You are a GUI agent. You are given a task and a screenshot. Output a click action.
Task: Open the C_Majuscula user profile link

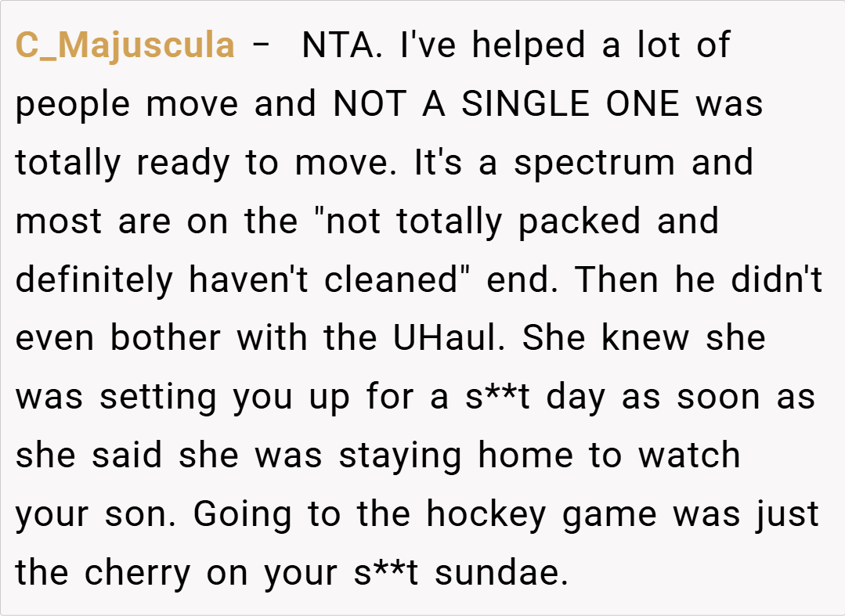125,45
